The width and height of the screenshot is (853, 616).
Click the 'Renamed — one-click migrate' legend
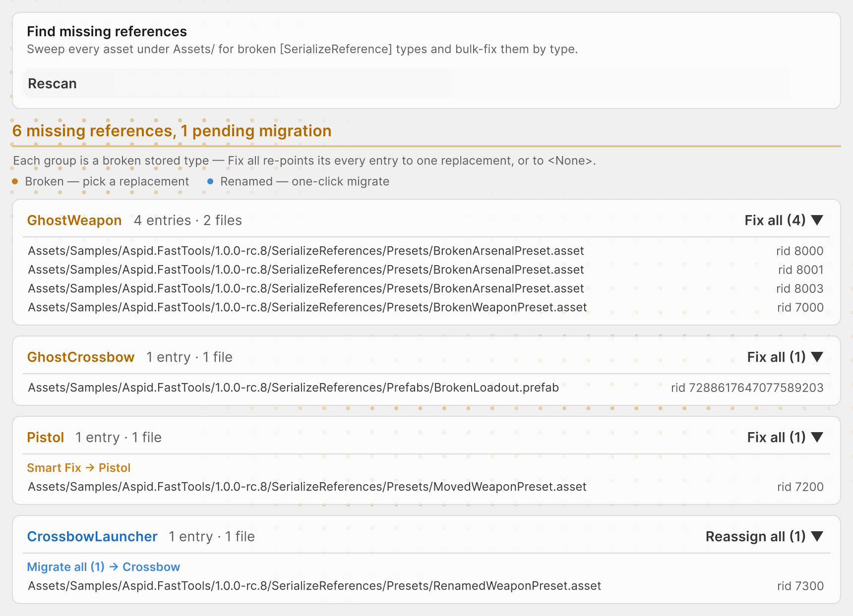298,181
